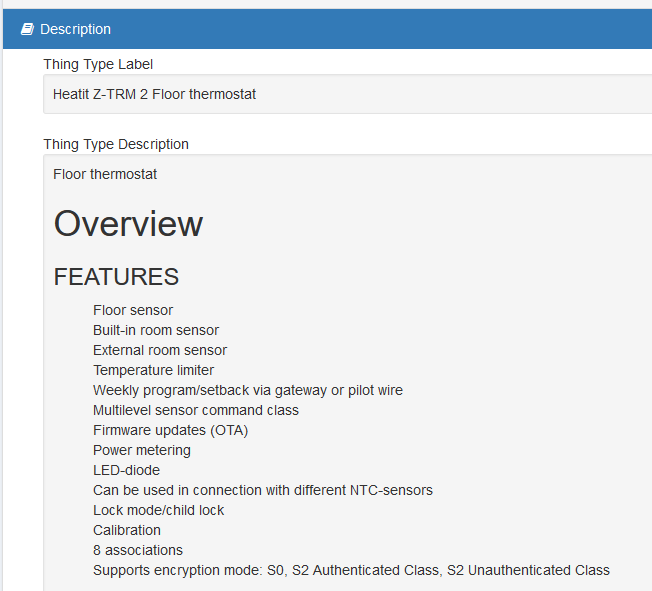Click the 'Power metering' line
This screenshot has height=591, width=652.
tap(142, 450)
